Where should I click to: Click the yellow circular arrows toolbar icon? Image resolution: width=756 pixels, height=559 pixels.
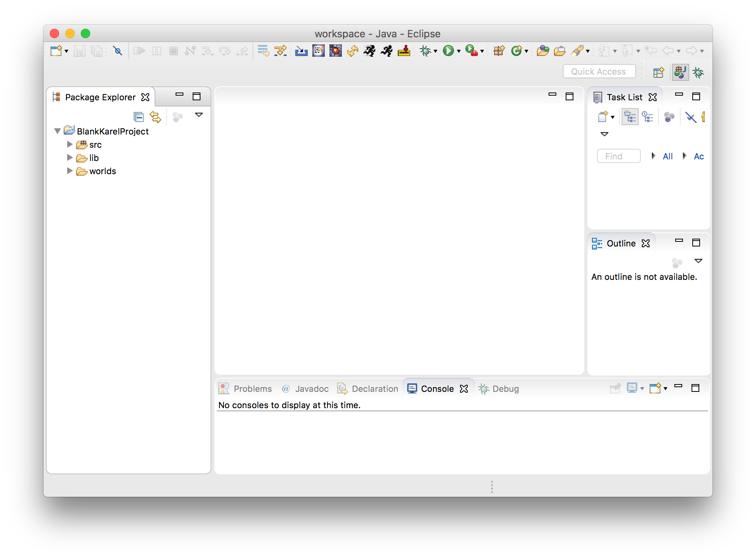click(x=353, y=51)
